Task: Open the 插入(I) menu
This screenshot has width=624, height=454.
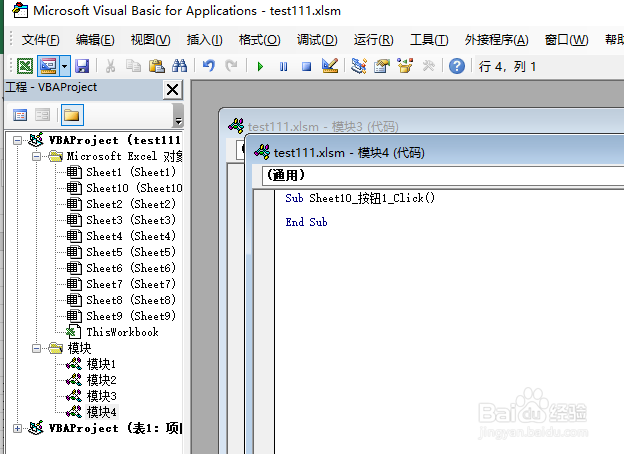Action: [205, 40]
